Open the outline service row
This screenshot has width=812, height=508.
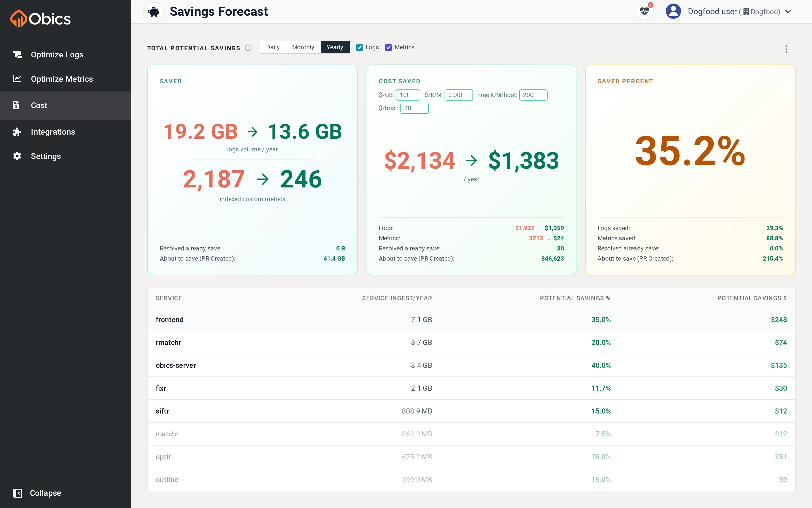[x=471, y=480]
